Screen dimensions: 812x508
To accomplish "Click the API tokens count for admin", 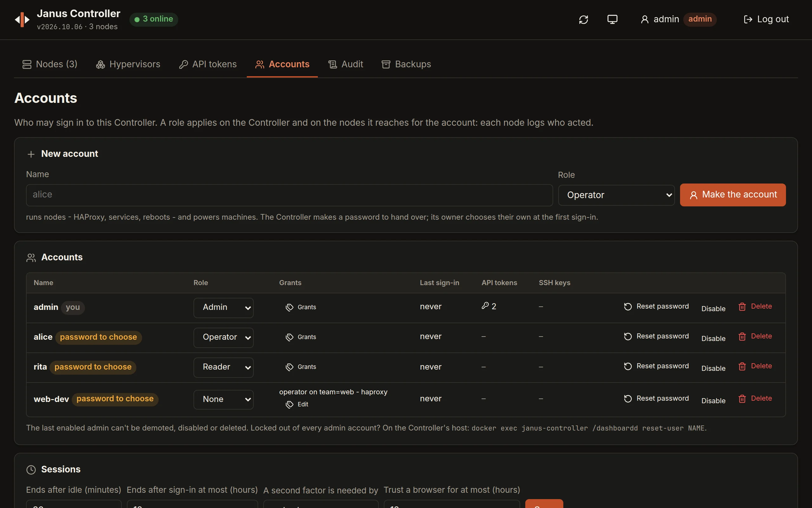I will 489,306.
